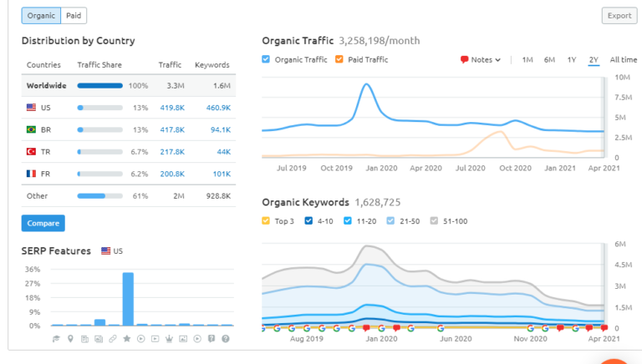Uncheck the Top 3 keywords checkbox

[266, 220]
